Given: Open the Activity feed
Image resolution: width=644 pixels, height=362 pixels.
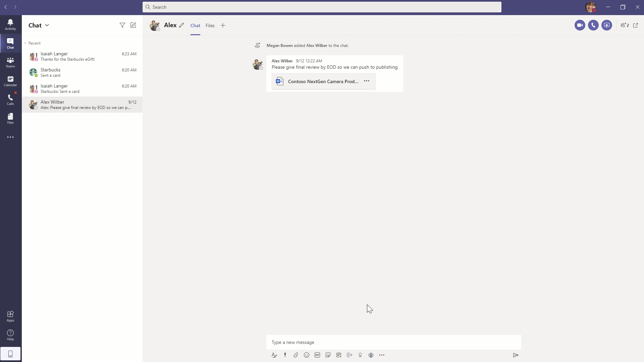Looking at the screenshot, I should [10, 24].
